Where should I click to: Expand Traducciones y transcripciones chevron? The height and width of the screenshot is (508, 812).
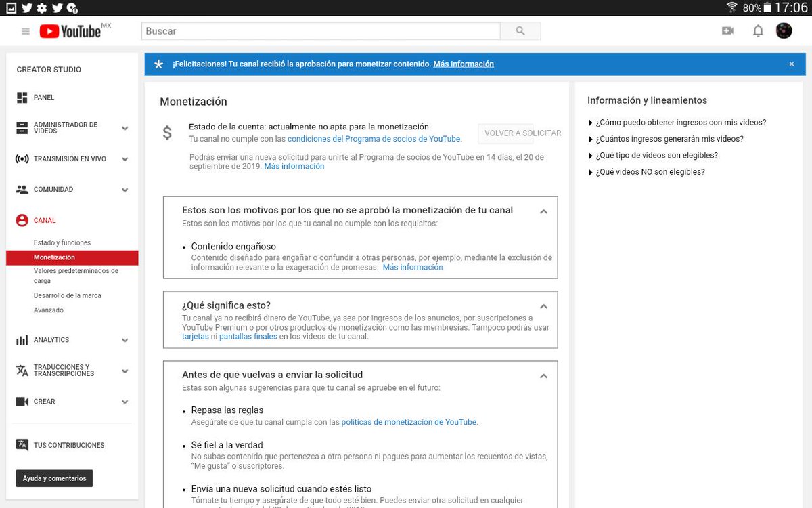[125, 371]
